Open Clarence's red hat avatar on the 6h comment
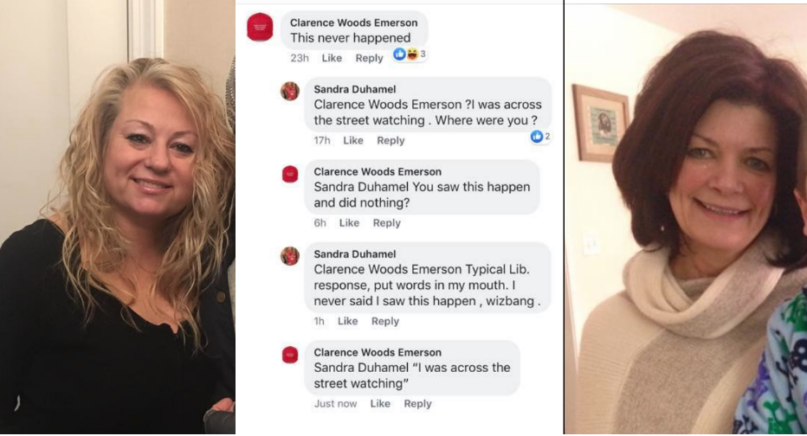Screen dimensions: 807x436 [290, 174]
